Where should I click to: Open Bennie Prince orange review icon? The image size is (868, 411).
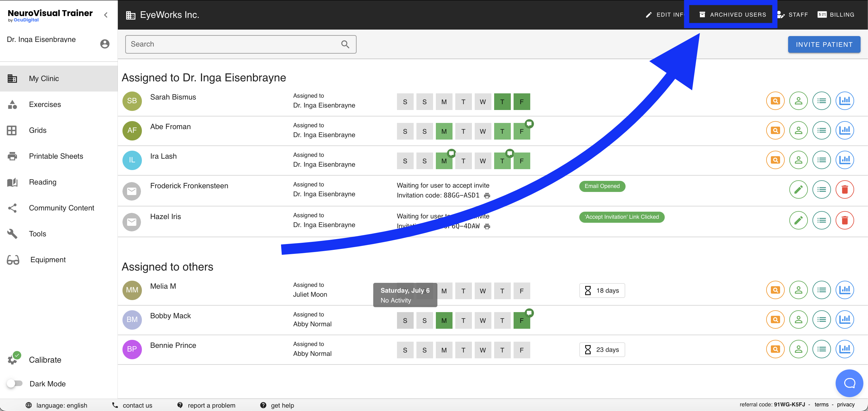click(775, 349)
